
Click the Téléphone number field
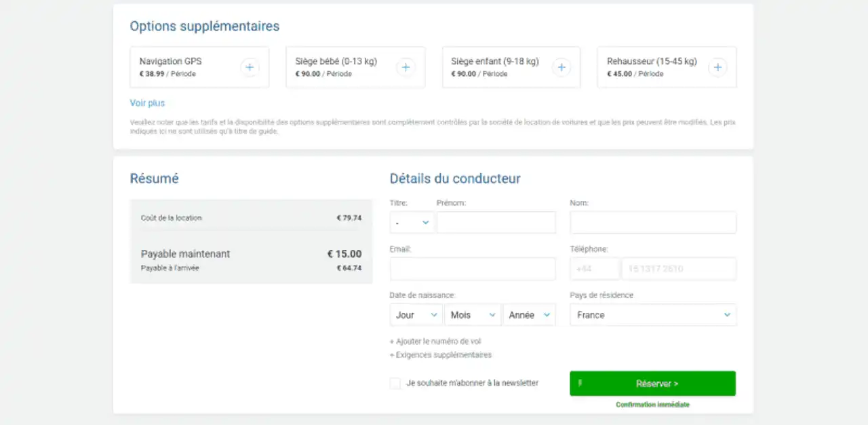678,269
